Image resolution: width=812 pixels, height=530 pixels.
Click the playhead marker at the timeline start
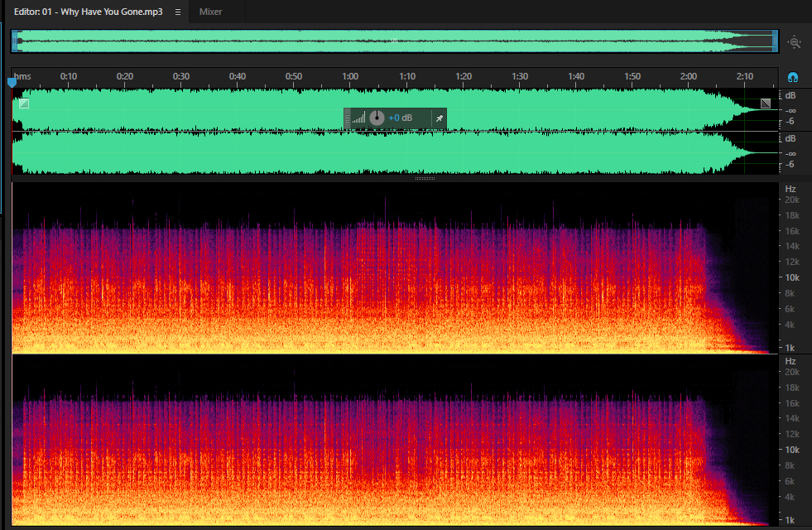12,82
